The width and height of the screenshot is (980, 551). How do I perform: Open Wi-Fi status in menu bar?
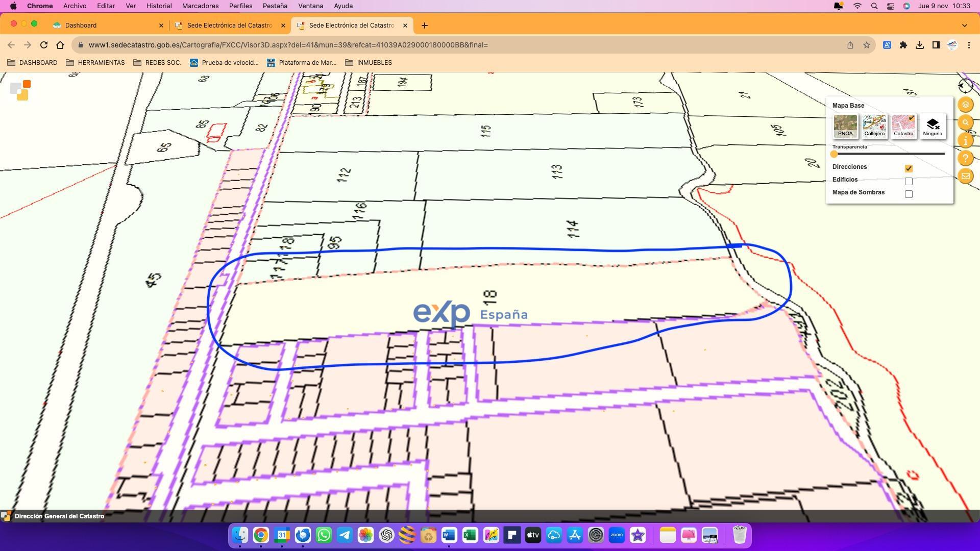point(857,6)
